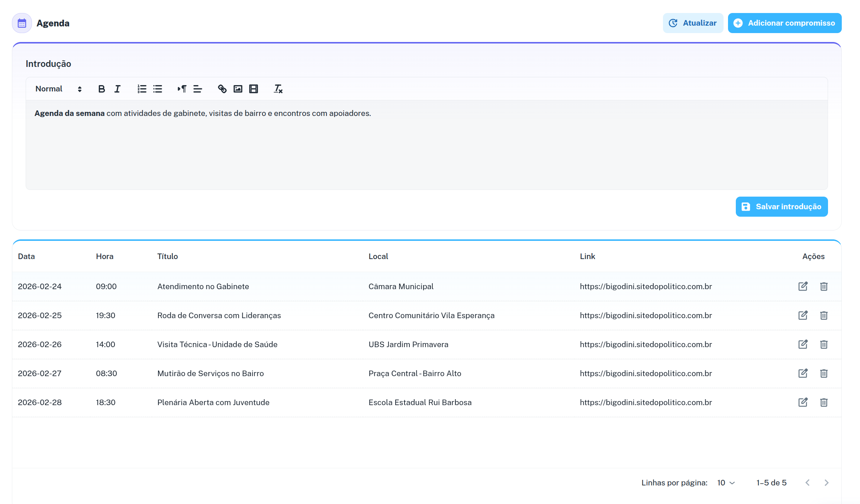Clear formatting with the Tx icon
This screenshot has width=860, height=504.
click(x=278, y=89)
